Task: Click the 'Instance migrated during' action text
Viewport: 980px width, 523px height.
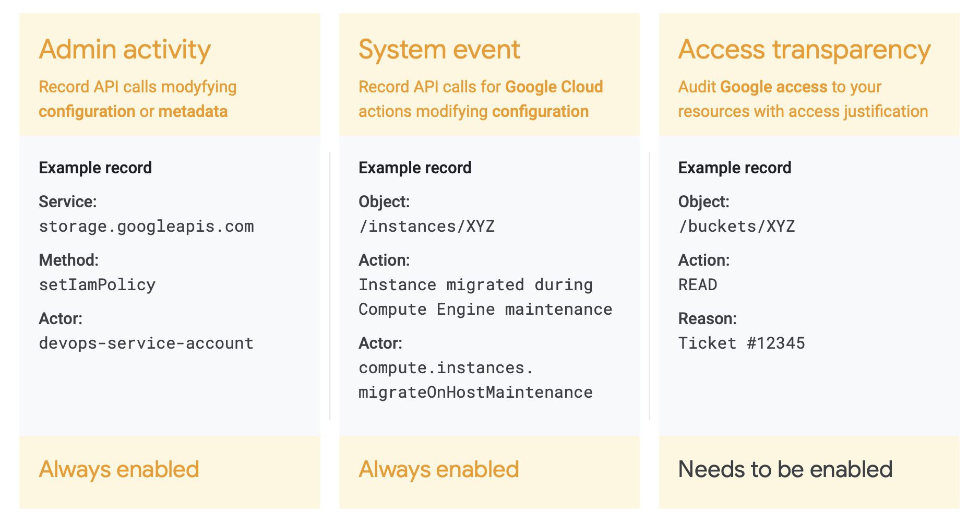Action: [x=476, y=285]
